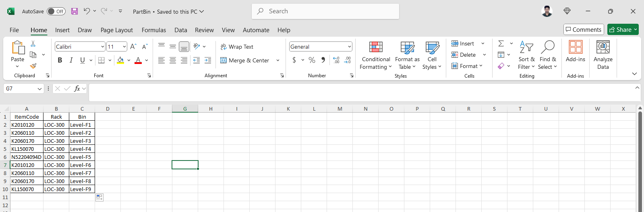Toggle Wrap Text
This screenshot has height=212, width=644.
click(237, 47)
